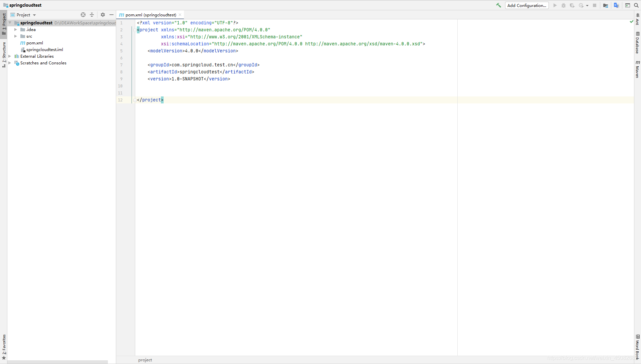This screenshot has height=364, width=641.
Task: Click the Build Project hammer icon
Action: 498,5
